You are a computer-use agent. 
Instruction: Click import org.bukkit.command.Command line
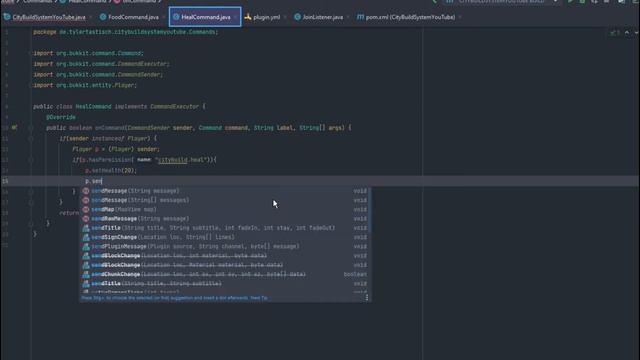[88, 53]
